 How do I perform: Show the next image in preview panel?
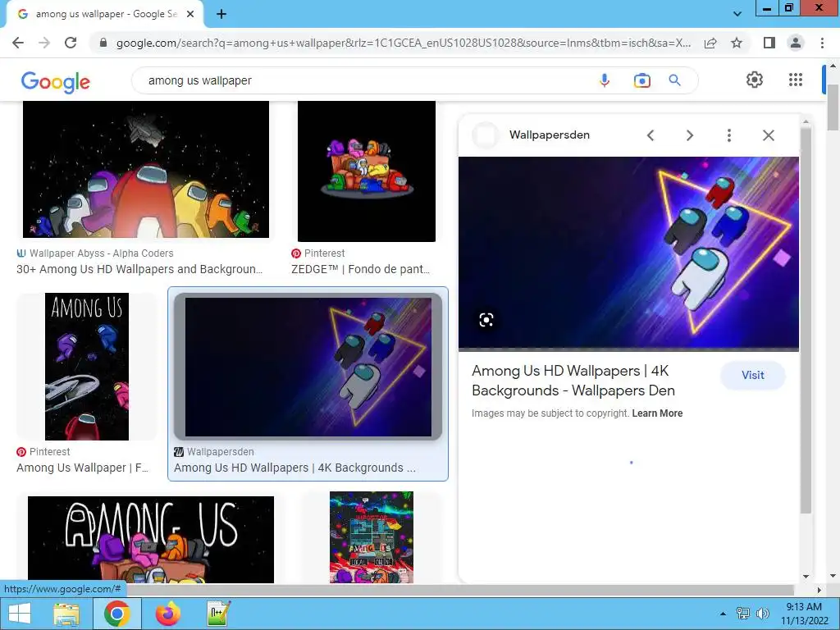click(690, 135)
